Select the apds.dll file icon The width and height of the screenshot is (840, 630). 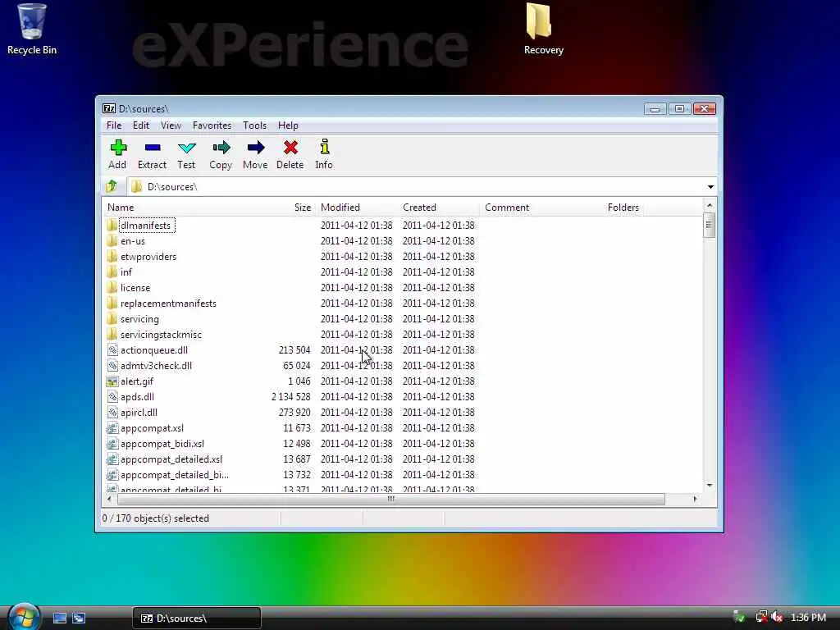click(112, 397)
